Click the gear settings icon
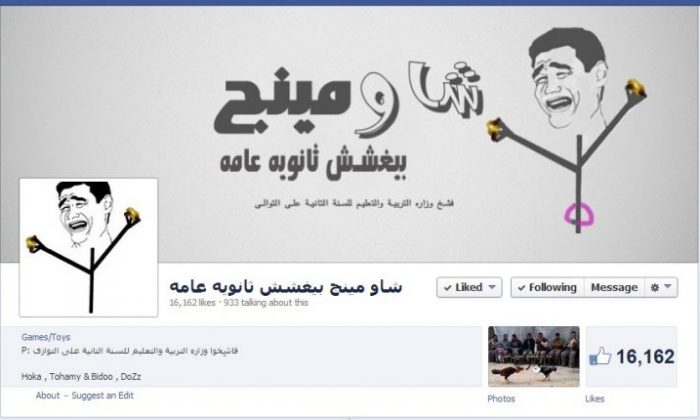 point(655,287)
